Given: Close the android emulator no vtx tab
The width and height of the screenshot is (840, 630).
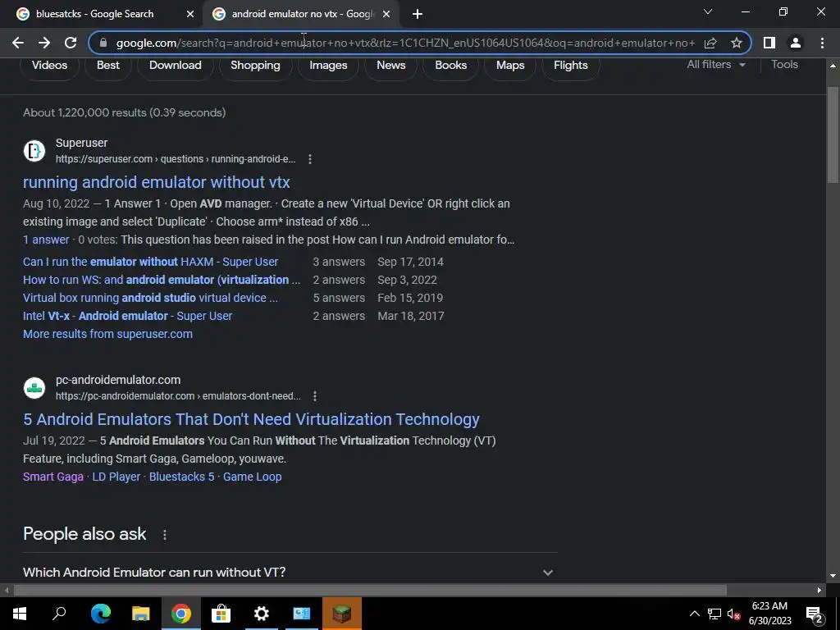Looking at the screenshot, I should point(386,14).
